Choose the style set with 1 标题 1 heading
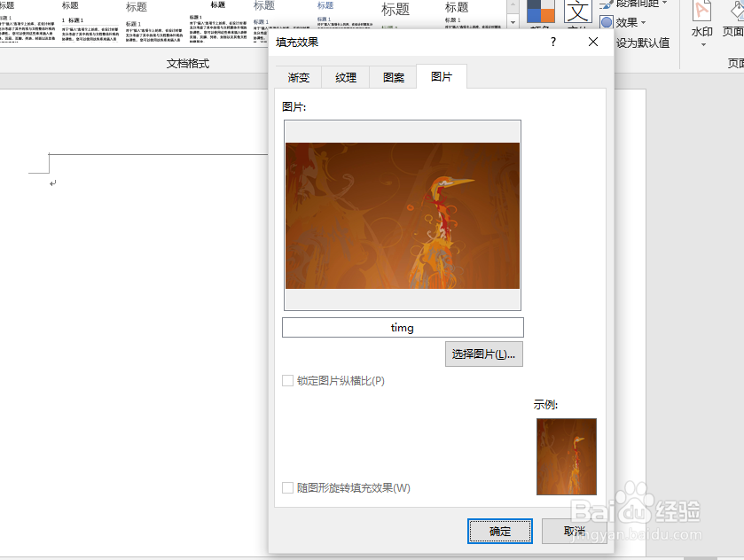The width and height of the screenshot is (744, 560). click(90, 21)
